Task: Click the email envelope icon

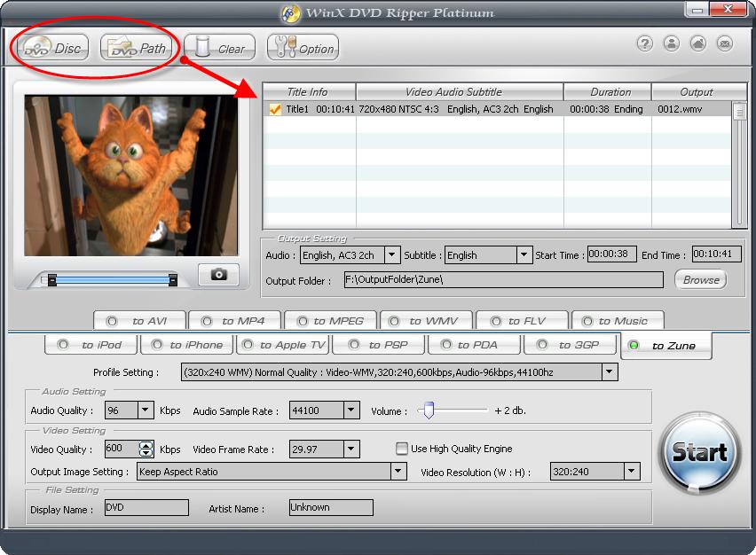Action: click(725, 43)
